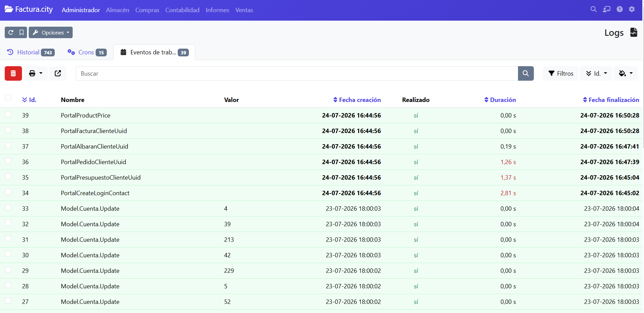The height and width of the screenshot is (313, 644).
Task: Select the Eventos de trab... tab
Action: tap(154, 52)
